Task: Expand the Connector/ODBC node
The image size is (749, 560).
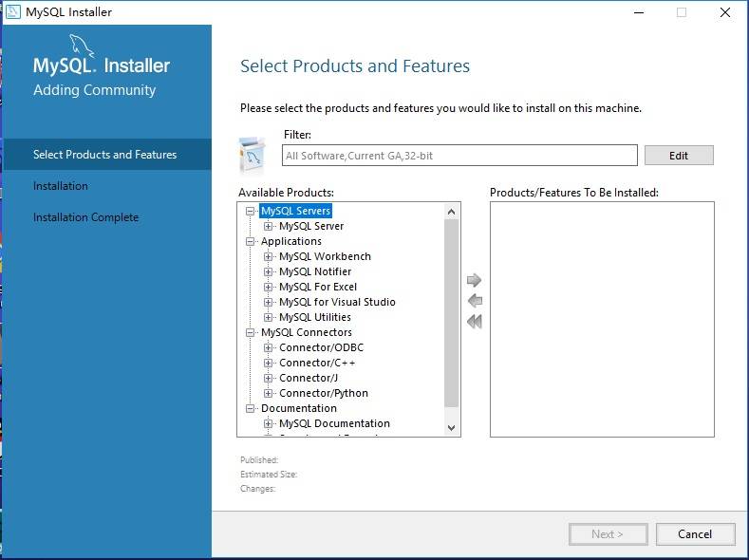Action: (268, 348)
